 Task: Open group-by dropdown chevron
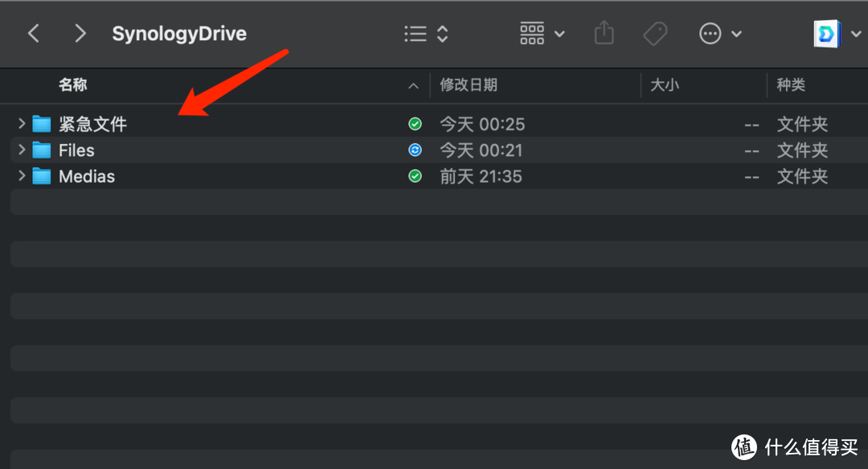click(559, 35)
